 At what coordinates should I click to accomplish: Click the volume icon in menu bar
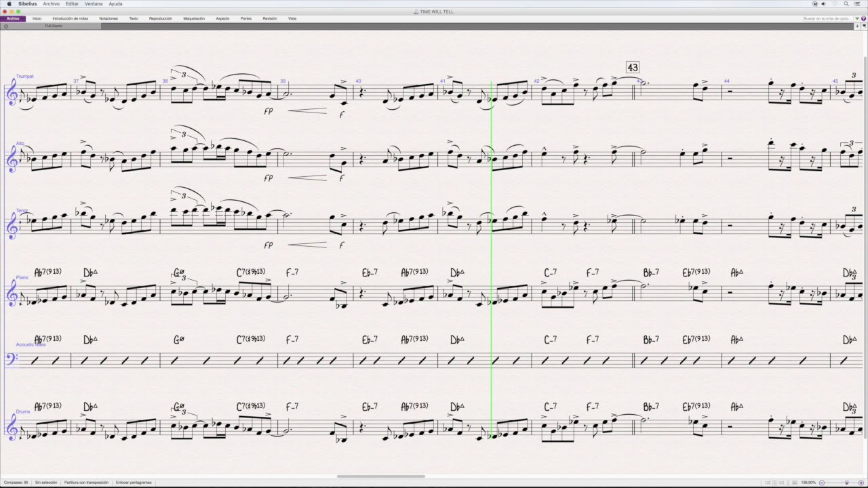pos(823,3)
